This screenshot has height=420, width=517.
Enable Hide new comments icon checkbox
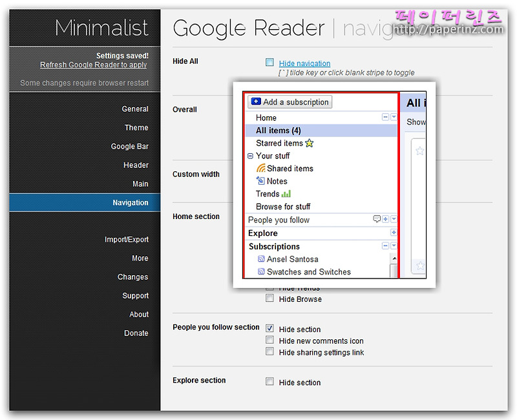tap(269, 340)
